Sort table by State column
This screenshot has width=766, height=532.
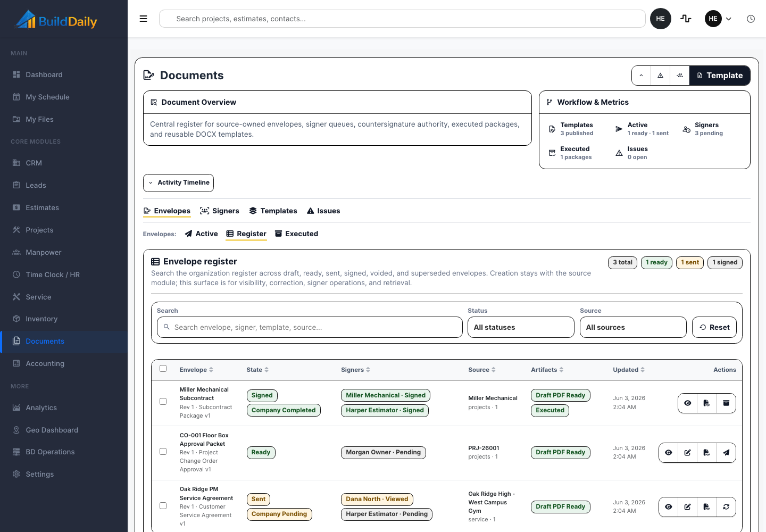[x=257, y=370]
